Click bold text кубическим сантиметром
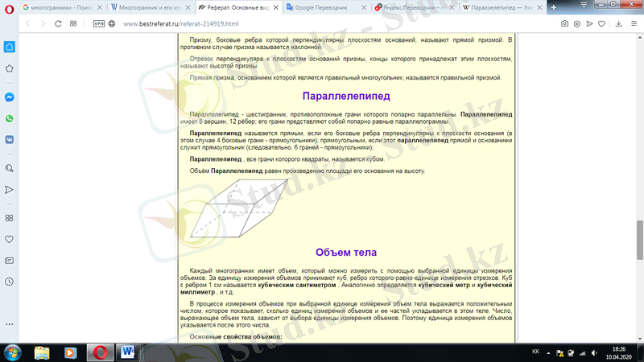Viewport: 644px width, 362px height. (297, 285)
